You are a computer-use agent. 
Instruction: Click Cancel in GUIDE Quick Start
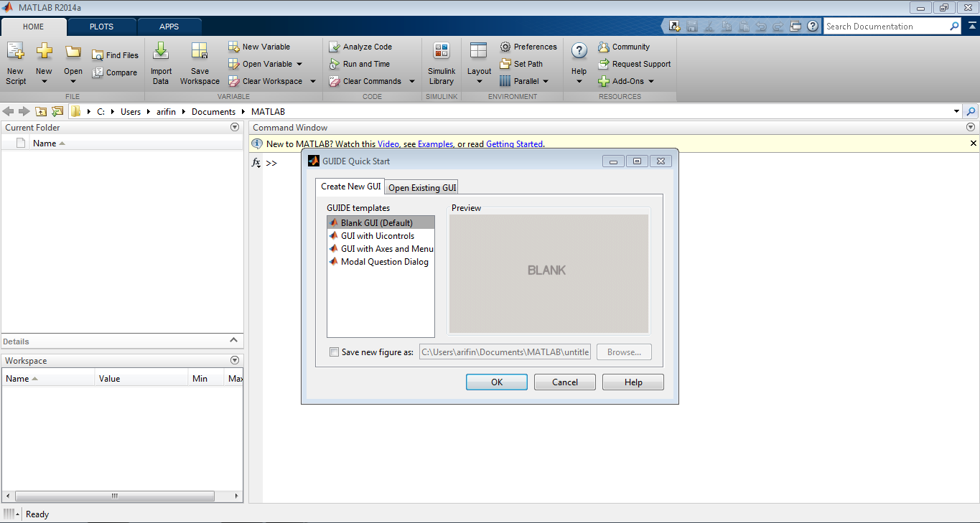[565, 382]
